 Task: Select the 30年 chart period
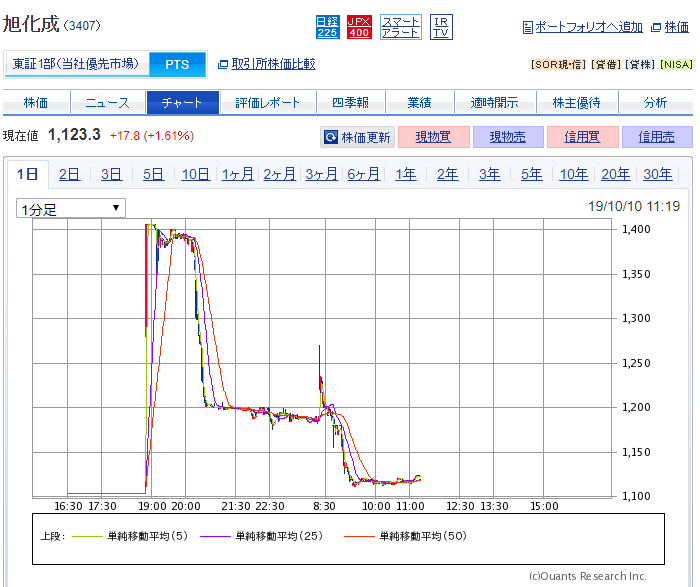(x=658, y=174)
